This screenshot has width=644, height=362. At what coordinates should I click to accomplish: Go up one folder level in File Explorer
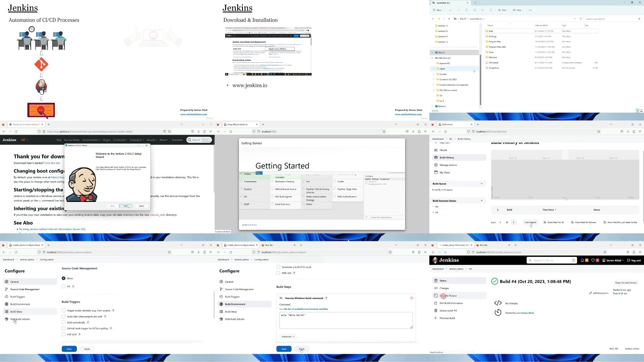coord(449,19)
